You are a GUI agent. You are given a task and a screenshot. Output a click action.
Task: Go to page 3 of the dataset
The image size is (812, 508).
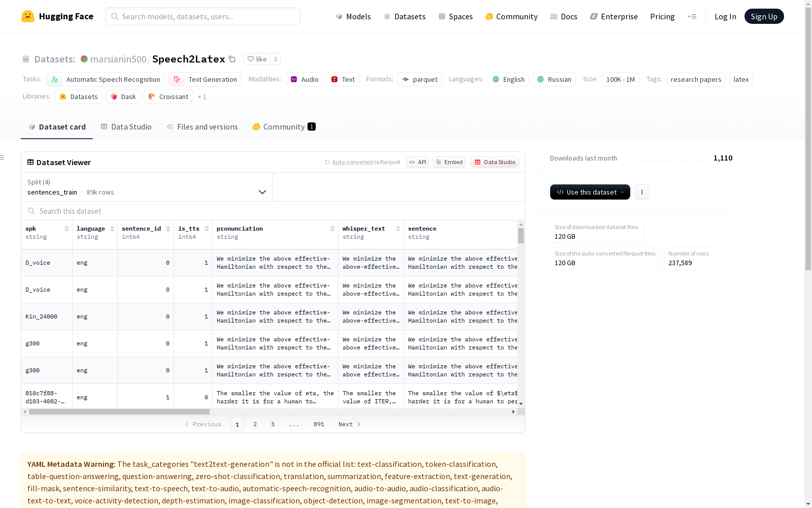pyautogui.click(x=273, y=424)
